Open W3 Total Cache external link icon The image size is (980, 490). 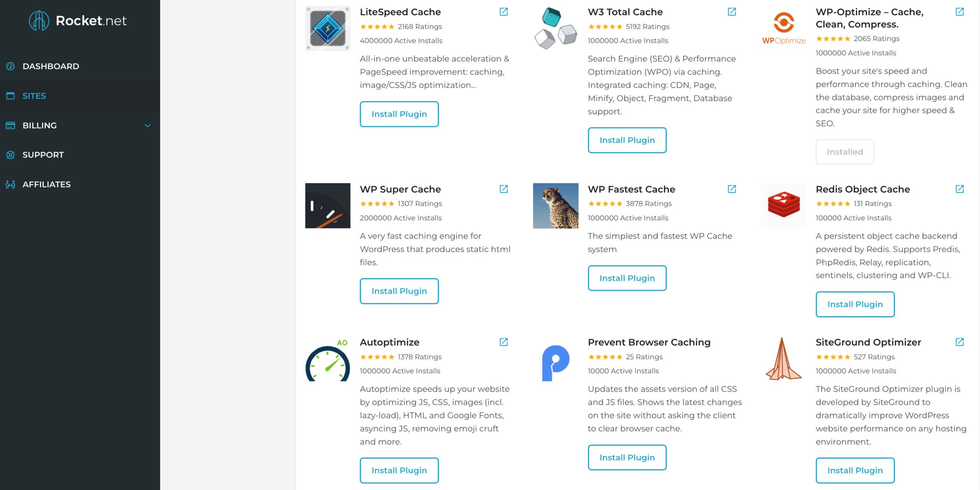732,12
